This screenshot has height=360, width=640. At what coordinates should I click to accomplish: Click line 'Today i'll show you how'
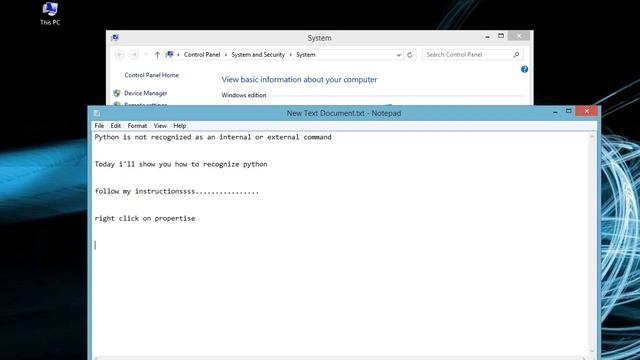(181, 164)
